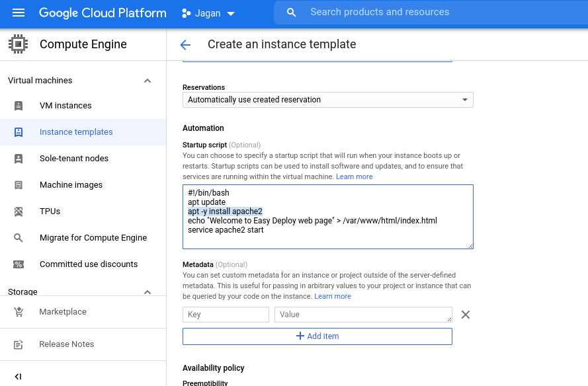Click the '#!/bin/bash' script line
Viewport: 588px width, 386px height.
point(208,192)
